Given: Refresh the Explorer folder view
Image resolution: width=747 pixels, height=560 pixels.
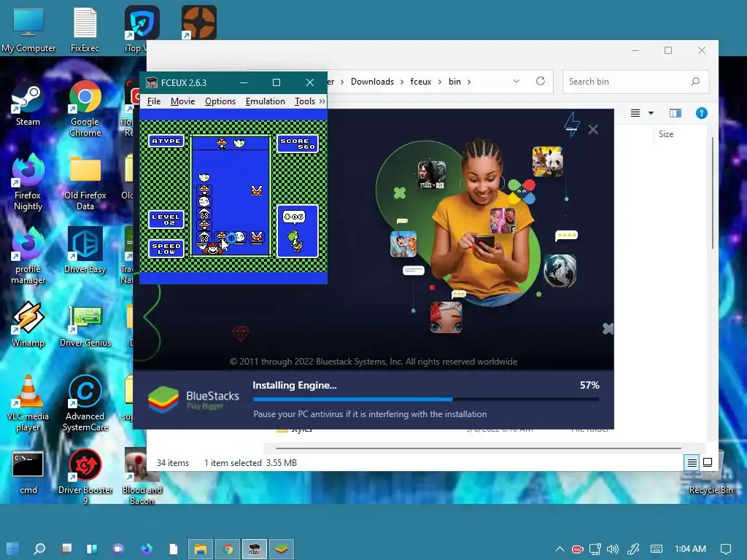Looking at the screenshot, I should [x=541, y=82].
